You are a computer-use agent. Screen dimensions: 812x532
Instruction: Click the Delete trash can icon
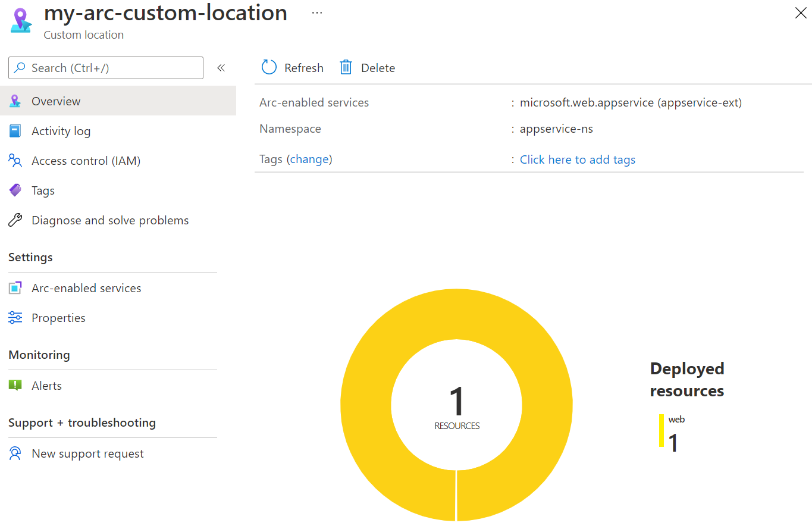pos(346,67)
